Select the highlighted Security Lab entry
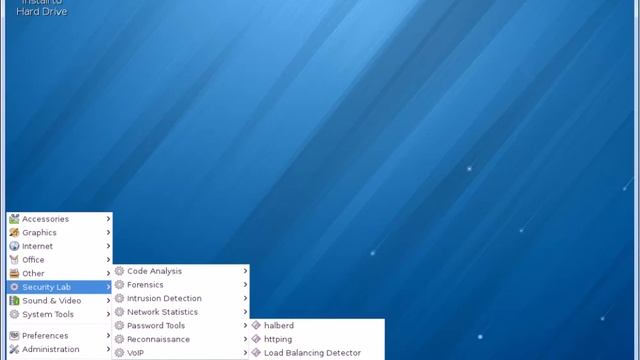Viewport: 640px width, 360px height. point(60,287)
